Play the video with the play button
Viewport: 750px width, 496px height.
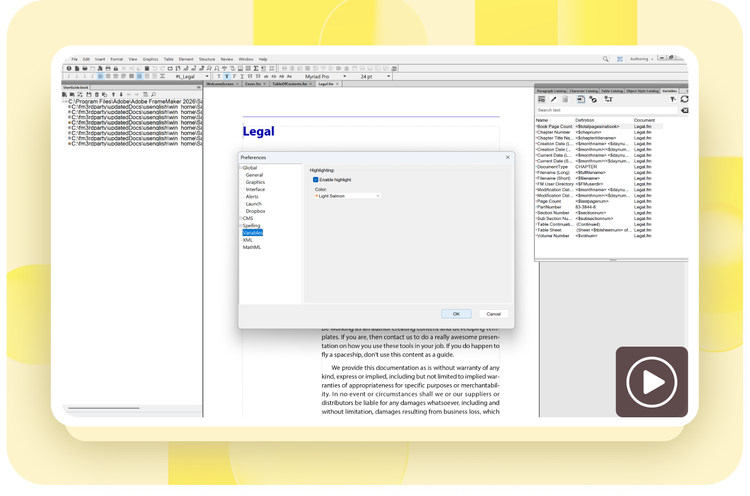click(651, 382)
